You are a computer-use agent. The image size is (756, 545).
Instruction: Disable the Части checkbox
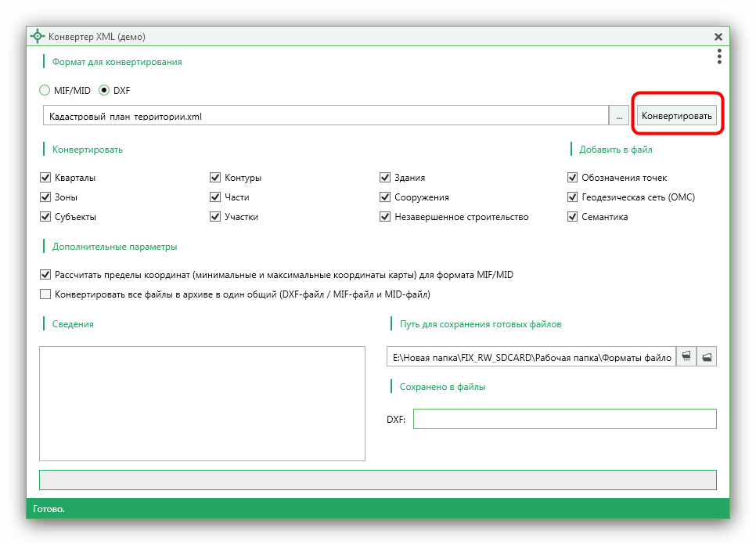(215, 197)
